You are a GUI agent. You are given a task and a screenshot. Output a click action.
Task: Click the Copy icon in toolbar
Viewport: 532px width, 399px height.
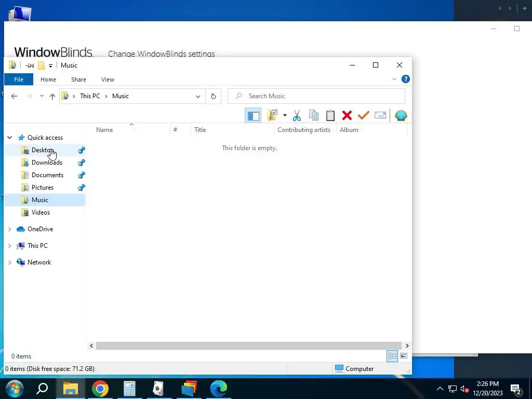coord(313,115)
